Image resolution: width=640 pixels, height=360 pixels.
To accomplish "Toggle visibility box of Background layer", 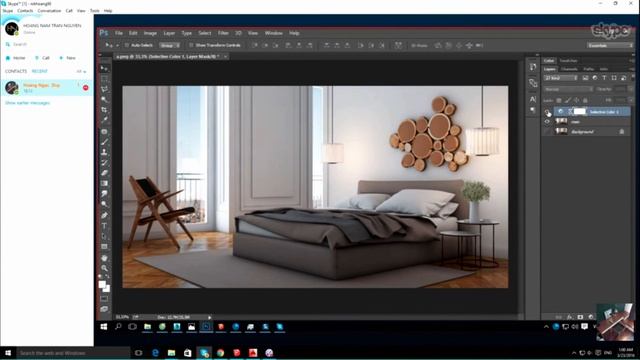I will click(547, 131).
